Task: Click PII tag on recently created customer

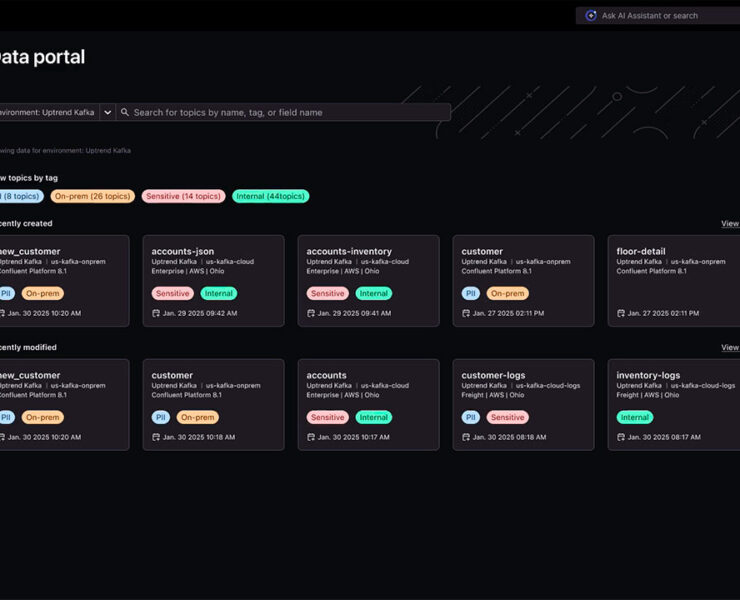Action: coord(471,293)
